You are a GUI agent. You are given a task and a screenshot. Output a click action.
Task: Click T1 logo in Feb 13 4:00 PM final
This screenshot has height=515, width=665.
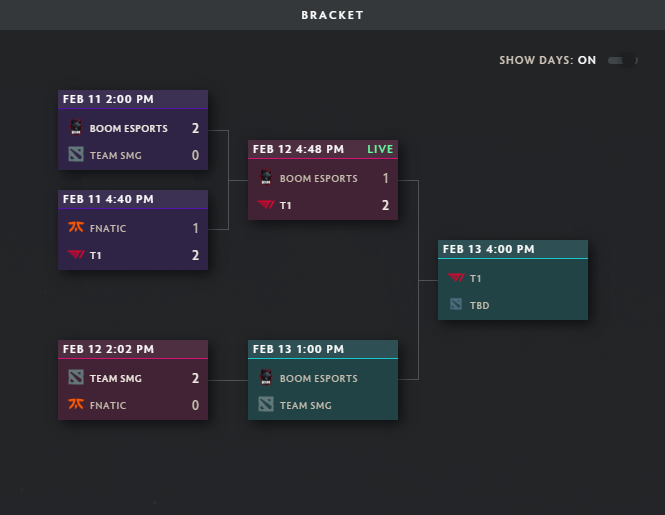(x=456, y=278)
